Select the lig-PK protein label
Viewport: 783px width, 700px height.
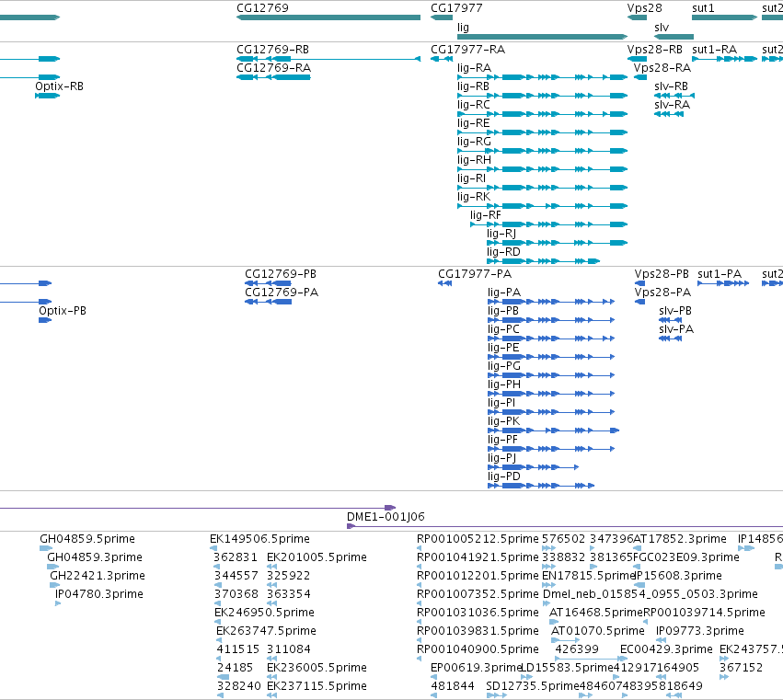(x=504, y=421)
